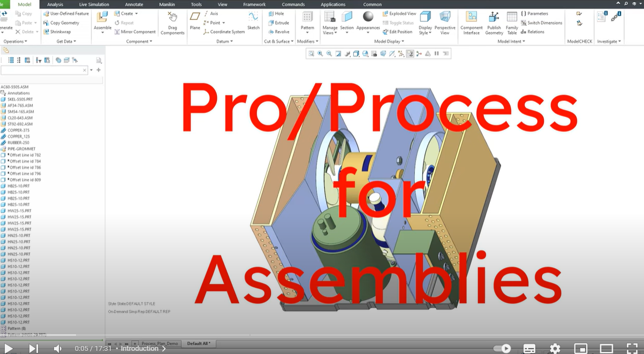Open the Manikin tab
Screen dimensions: 644x354
167,4
